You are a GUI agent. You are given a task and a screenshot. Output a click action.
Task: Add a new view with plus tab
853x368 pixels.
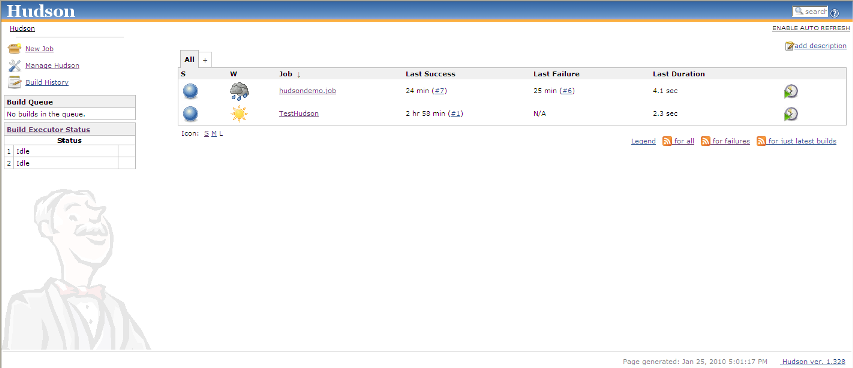(x=205, y=60)
